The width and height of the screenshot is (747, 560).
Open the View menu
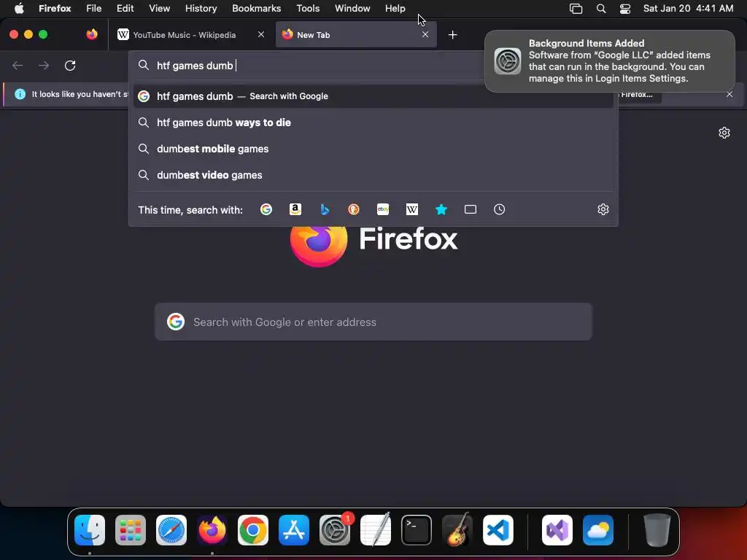159,8
